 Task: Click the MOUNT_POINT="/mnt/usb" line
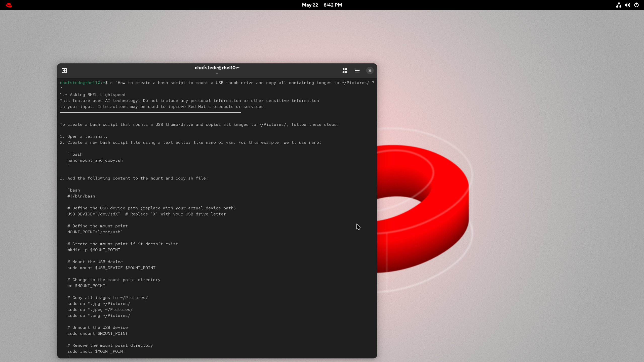click(x=95, y=232)
